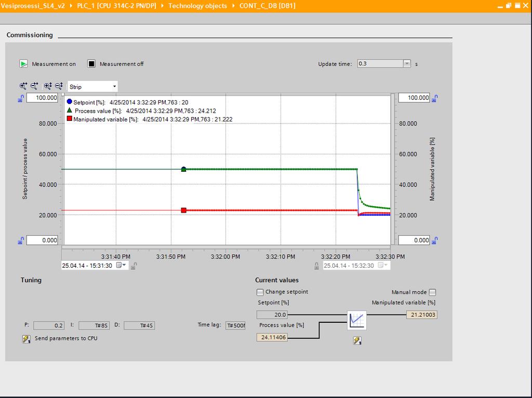Click PLC_1 [CPU 314C-2 PN/DP] breadcrumb
Image resolution: width=532 pixels, height=398 pixels.
coord(116,6)
